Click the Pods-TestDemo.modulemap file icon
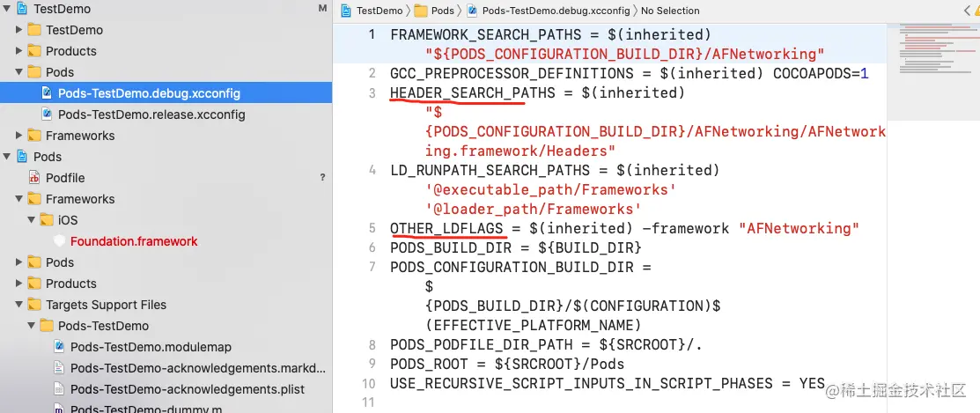The width and height of the screenshot is (980, 413). [59, 347]
